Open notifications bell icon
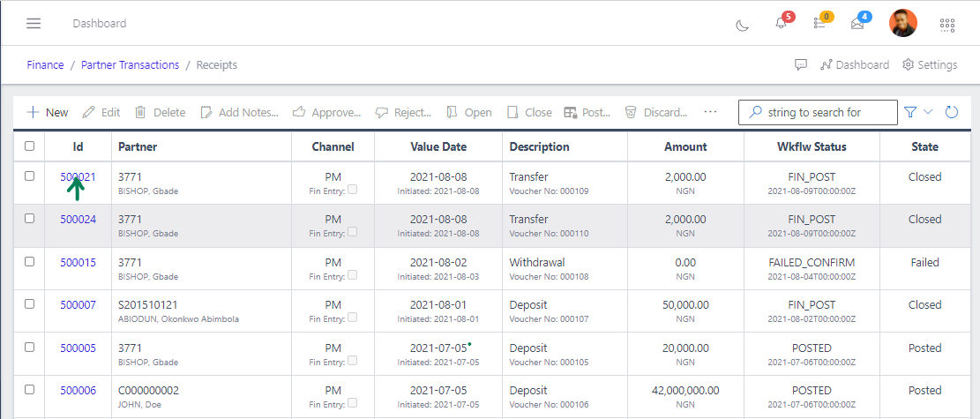Image resolution: width=980 pixels, height=419 pixels. pyautogui.click(x=781, y=24)
